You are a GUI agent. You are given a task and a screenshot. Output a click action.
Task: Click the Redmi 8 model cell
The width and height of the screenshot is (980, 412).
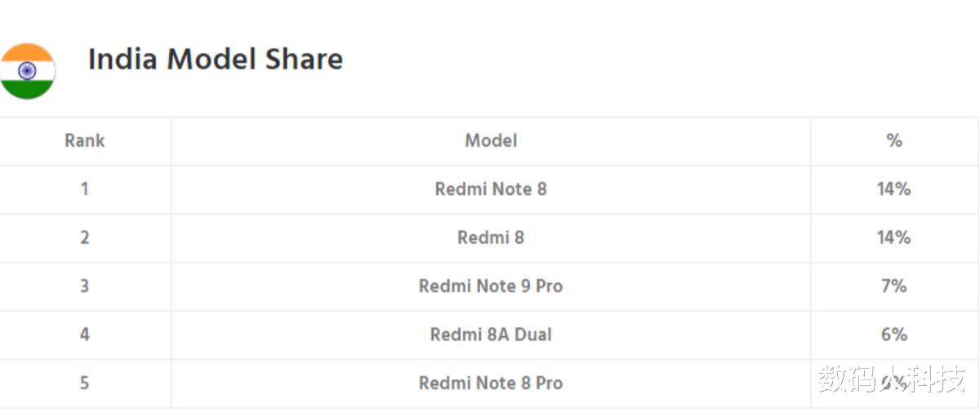click(491, 238)
